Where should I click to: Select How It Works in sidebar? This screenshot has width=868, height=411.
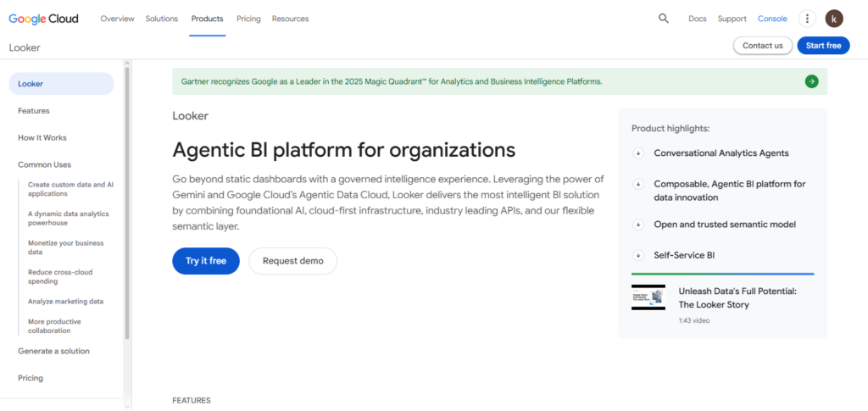[x=42, y=138]
